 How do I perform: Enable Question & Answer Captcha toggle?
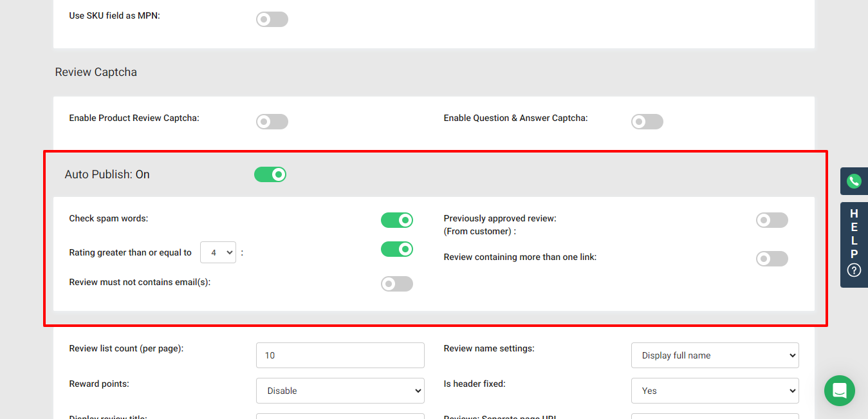coord(647,122)
